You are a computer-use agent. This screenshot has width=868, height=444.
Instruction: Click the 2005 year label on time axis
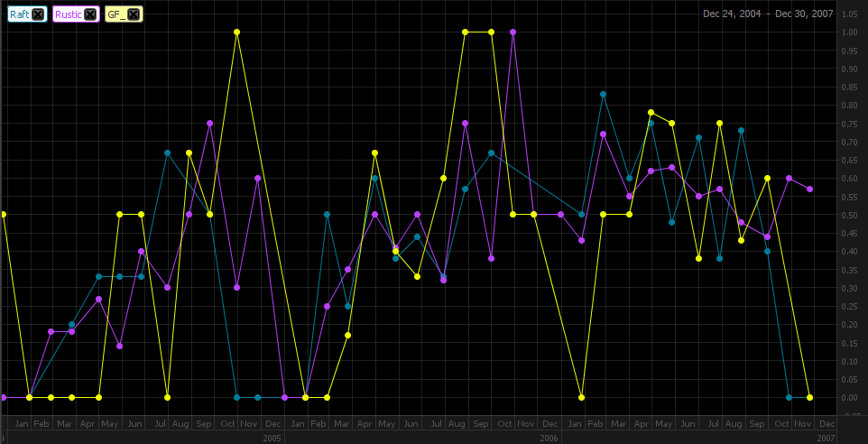pyautogui.click(x=272, y=438)
